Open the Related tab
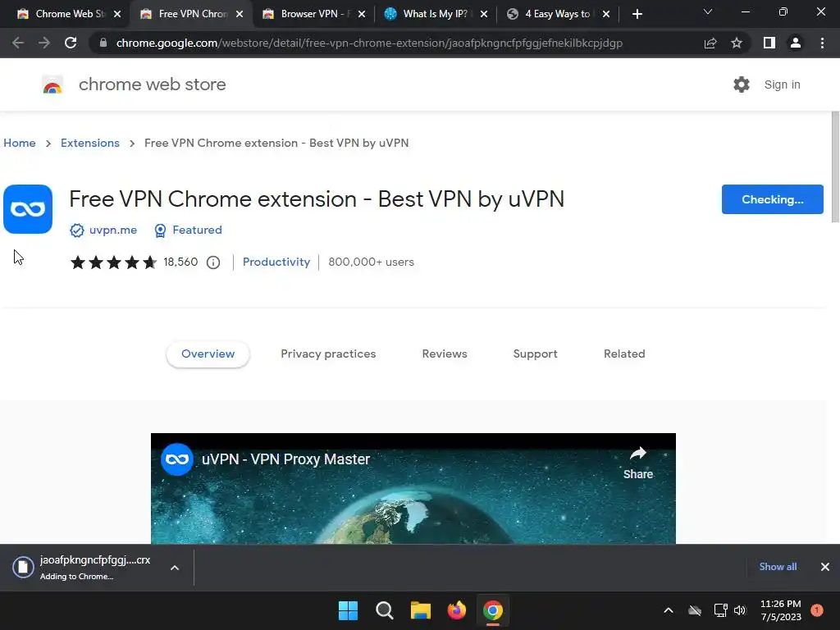The image size is (840, 630). tap(624, 354)
